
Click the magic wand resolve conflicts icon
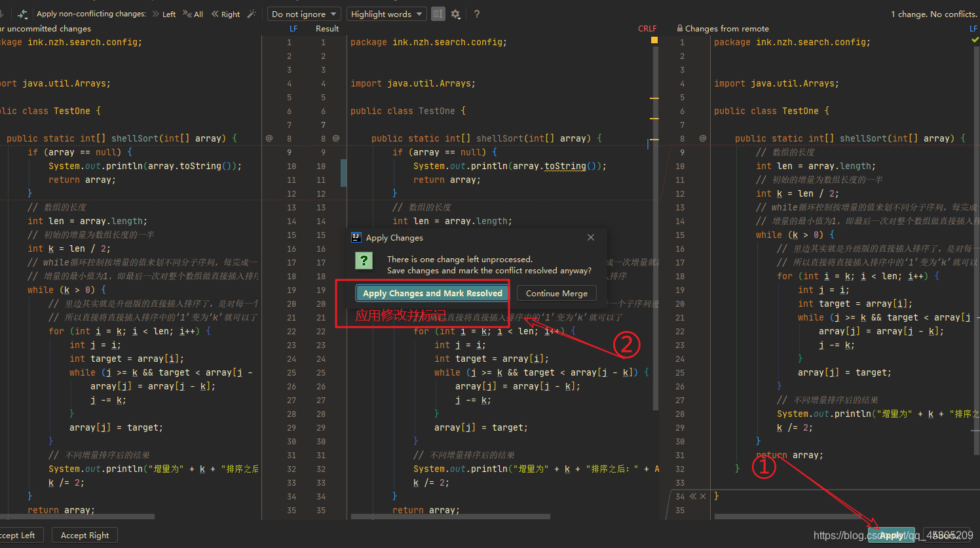point(252,14)
